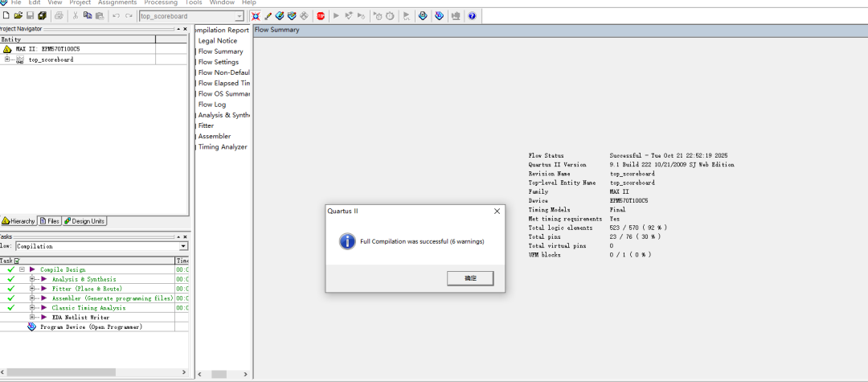This screenshot has height=382, width=868.
Task: Open the Program Device programmer icon
Action: coord(32,327)
